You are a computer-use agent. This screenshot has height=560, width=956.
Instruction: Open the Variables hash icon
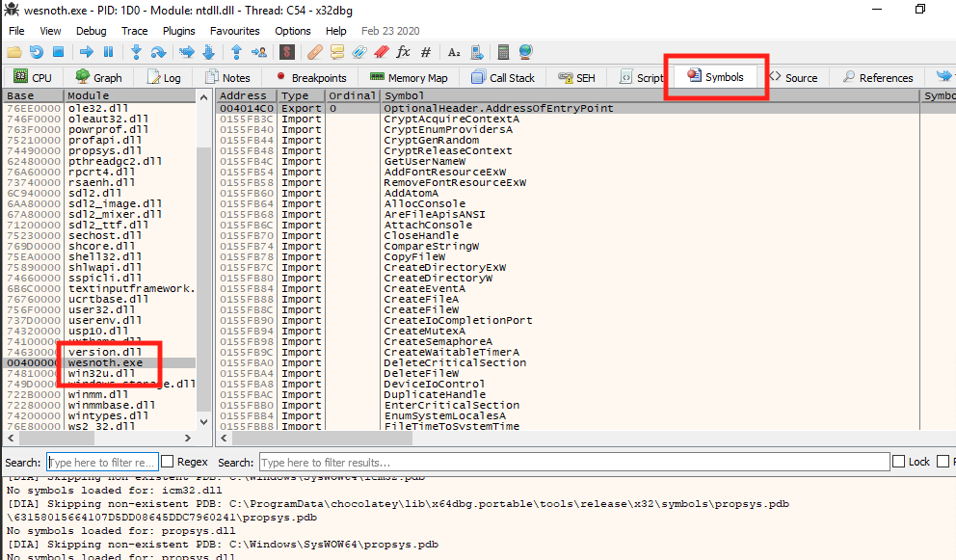pyautogui.click(x=426, y=52)
